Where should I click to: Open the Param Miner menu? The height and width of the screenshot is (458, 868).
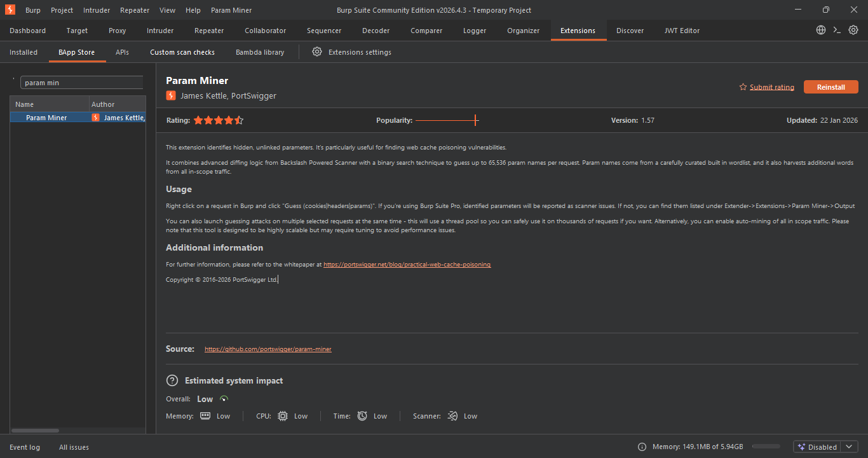(231, 10)
